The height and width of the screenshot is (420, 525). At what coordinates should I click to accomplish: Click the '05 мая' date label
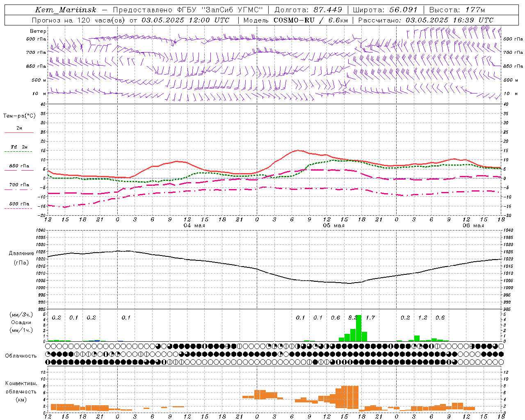tap(334, 226)
